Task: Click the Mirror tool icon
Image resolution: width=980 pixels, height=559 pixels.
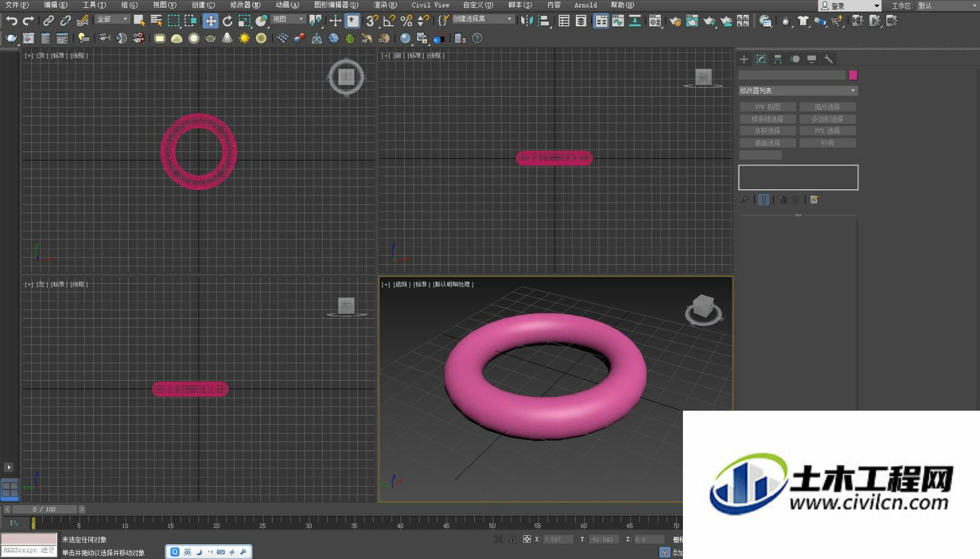Action: 527,21
